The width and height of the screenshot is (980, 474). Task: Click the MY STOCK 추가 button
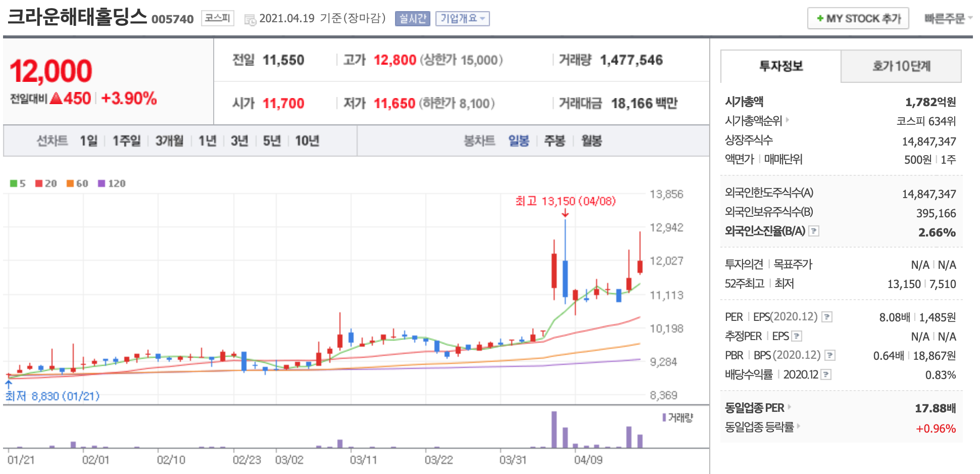[x=858, y=18]
